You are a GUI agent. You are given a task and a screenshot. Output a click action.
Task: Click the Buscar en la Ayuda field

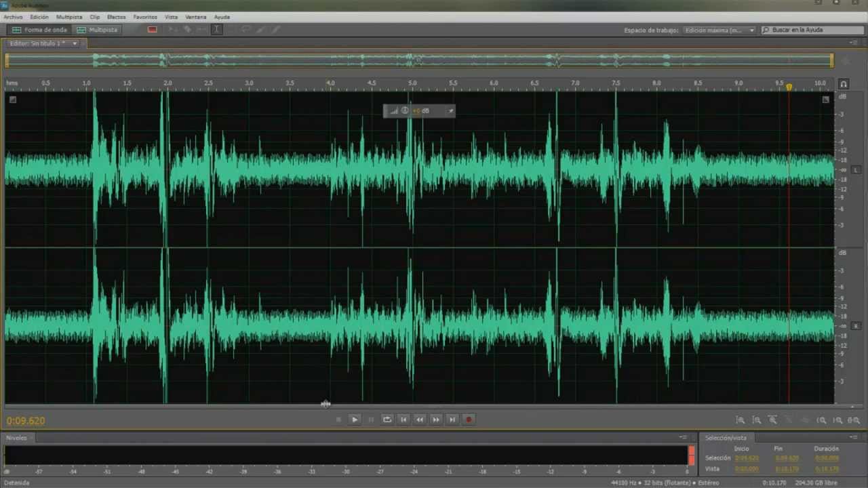tap(812, 30)
